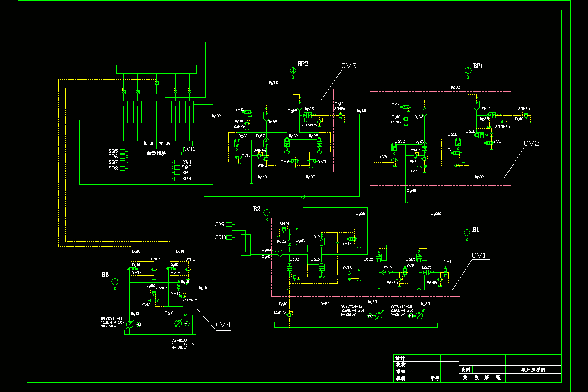Select the large central main cylinder
This screenshot has height=392, width=588.
click(156, 115)
